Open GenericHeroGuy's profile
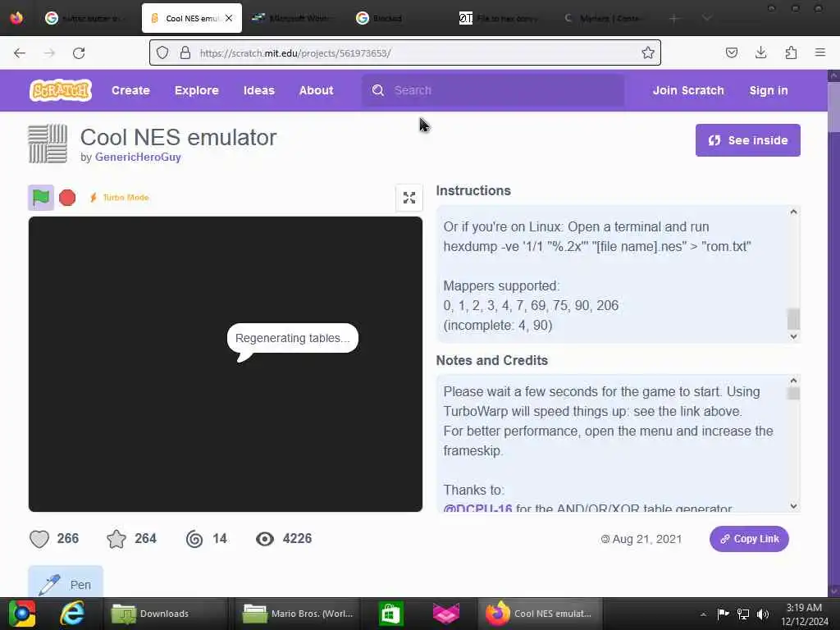Screen dimensions: 840x630 tap(138, 157)
